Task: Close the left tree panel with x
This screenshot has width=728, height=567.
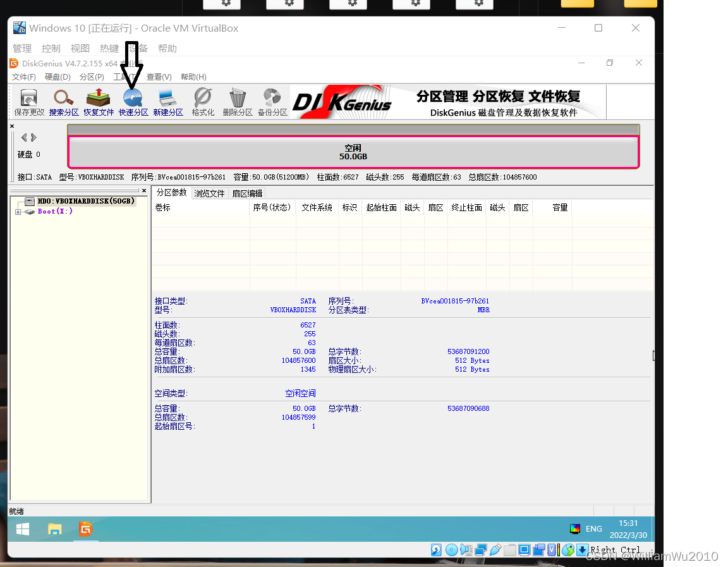Action: click(144, 190)
